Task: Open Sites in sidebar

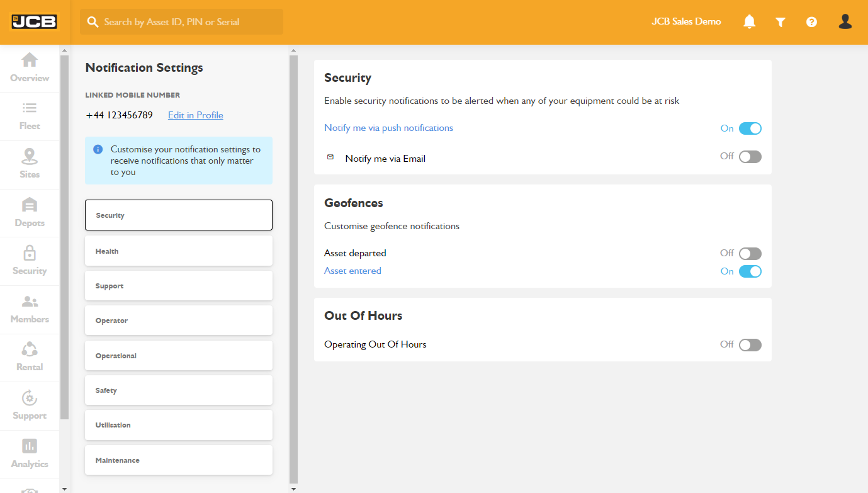Action: coord(30,164)
